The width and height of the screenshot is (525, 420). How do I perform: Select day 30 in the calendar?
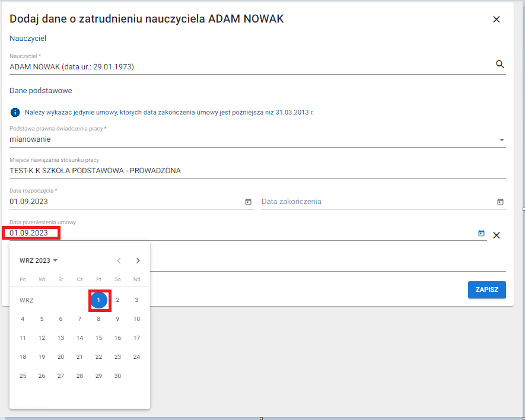coord(117,376)
